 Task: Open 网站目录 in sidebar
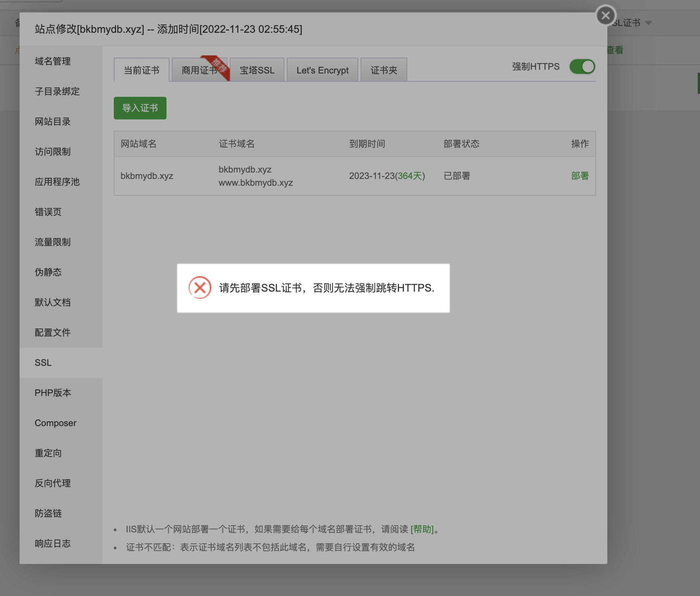(x=61, y=121)
